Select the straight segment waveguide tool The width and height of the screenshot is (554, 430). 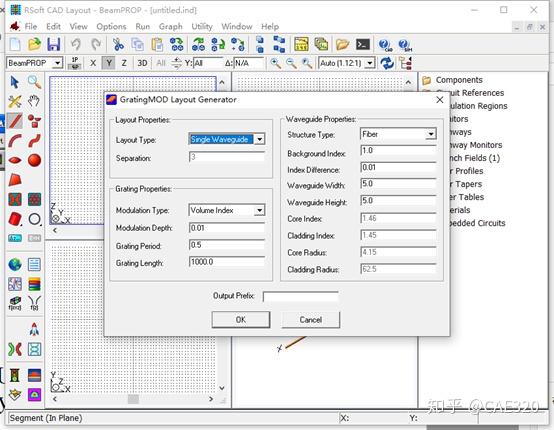15,121
